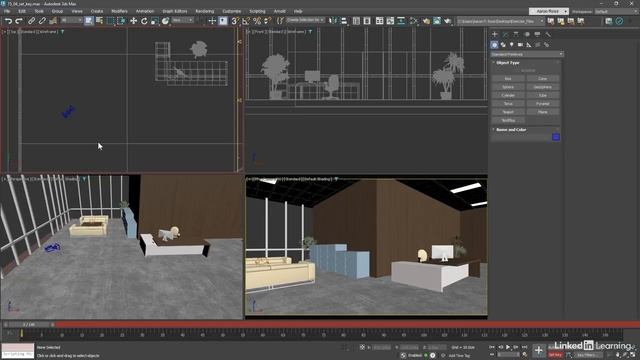Select the Geometry category icon

(x=494, y=44)
